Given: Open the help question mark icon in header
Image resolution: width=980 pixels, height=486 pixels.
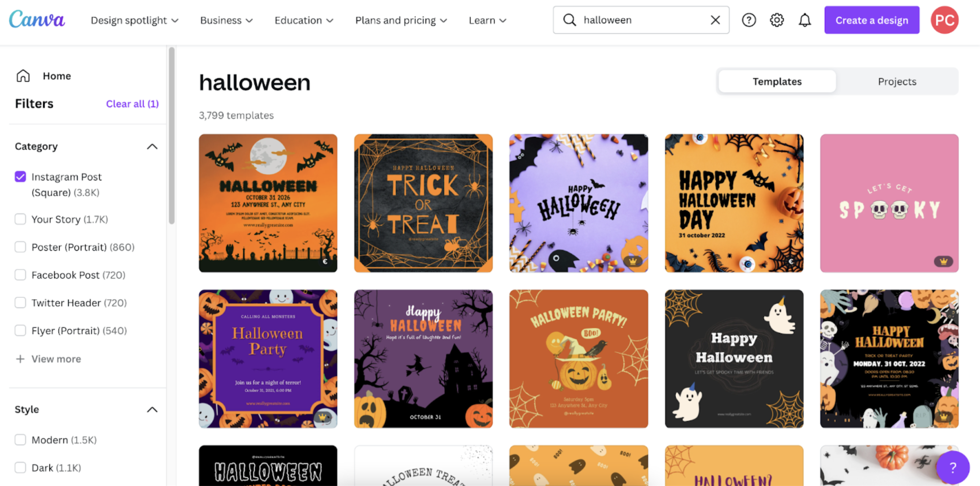Looking at the screenshot, I should click(x=749, y=20).
